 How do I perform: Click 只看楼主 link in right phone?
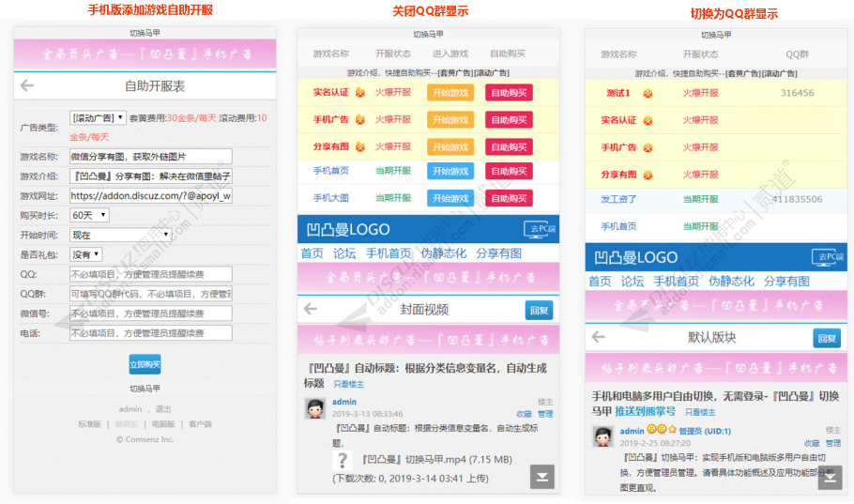(700, 412)
